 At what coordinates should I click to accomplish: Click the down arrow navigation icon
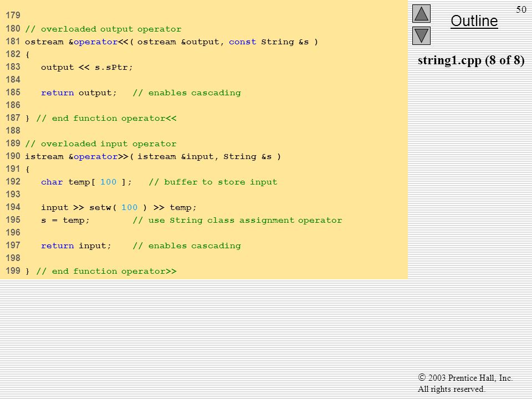(x=421, y=35)
